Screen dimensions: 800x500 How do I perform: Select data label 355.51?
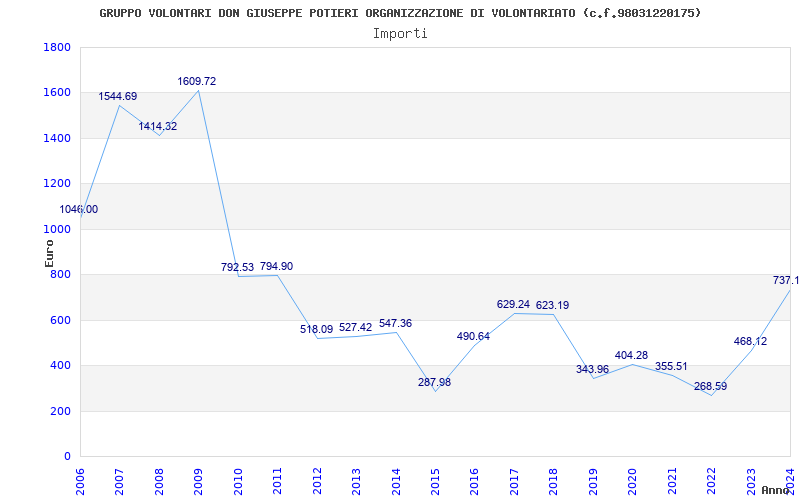[x=671, y=366]
